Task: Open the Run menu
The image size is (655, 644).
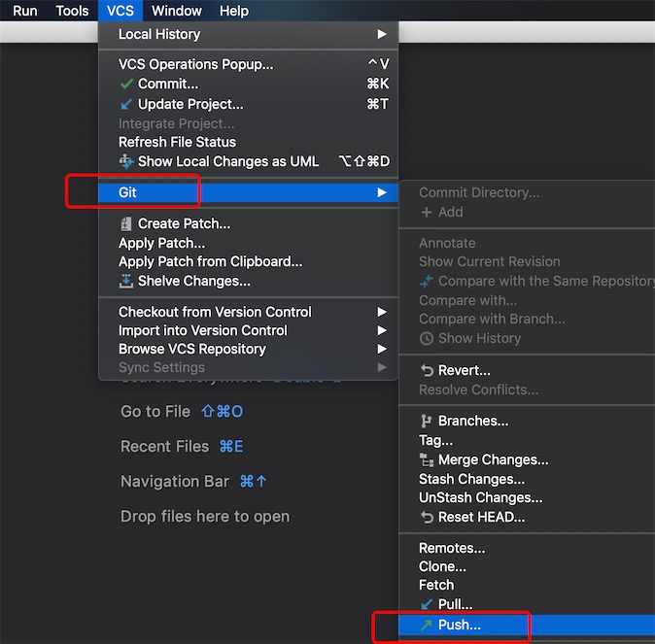Action: pos(25,11)
